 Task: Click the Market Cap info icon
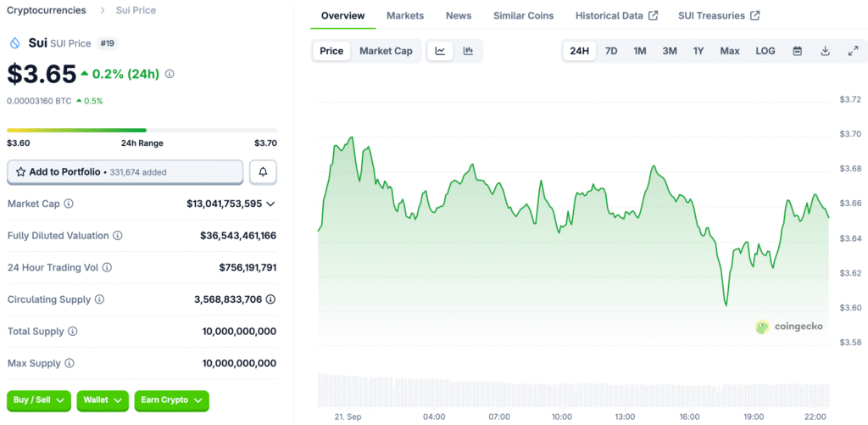69,204
